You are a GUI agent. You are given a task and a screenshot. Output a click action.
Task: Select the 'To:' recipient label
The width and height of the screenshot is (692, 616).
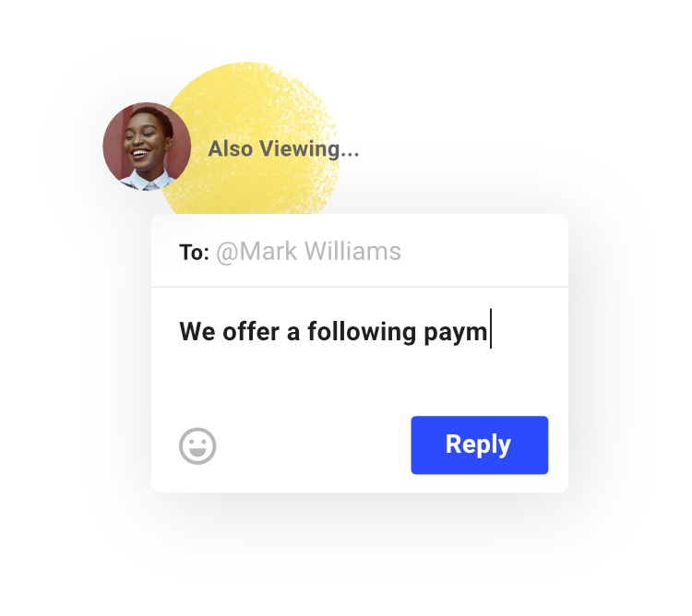[194, 253]
